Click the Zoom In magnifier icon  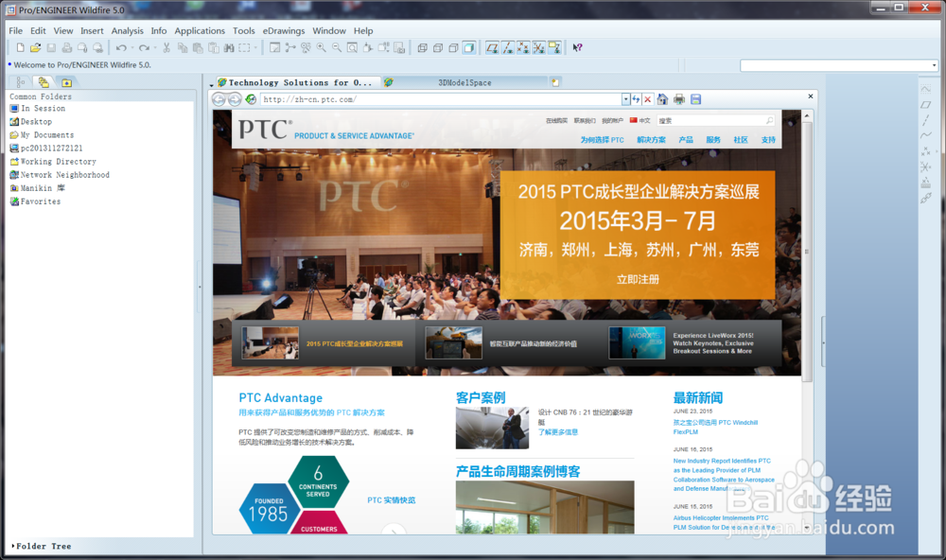point(321,47)
